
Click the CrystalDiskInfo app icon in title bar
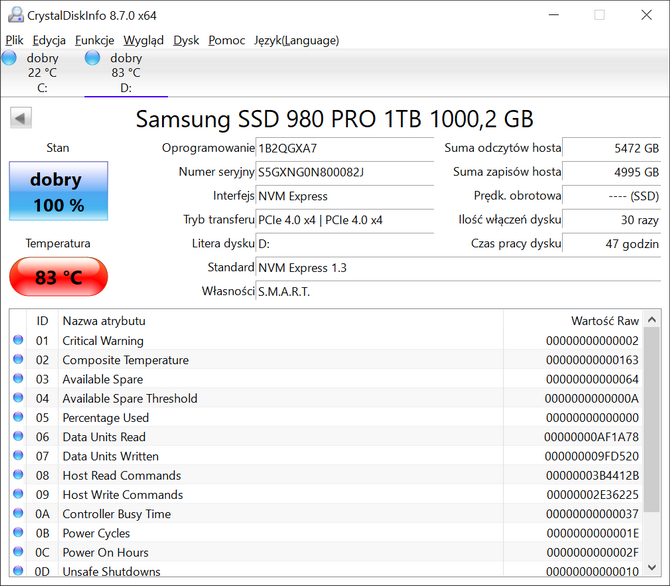click(16, 15)
